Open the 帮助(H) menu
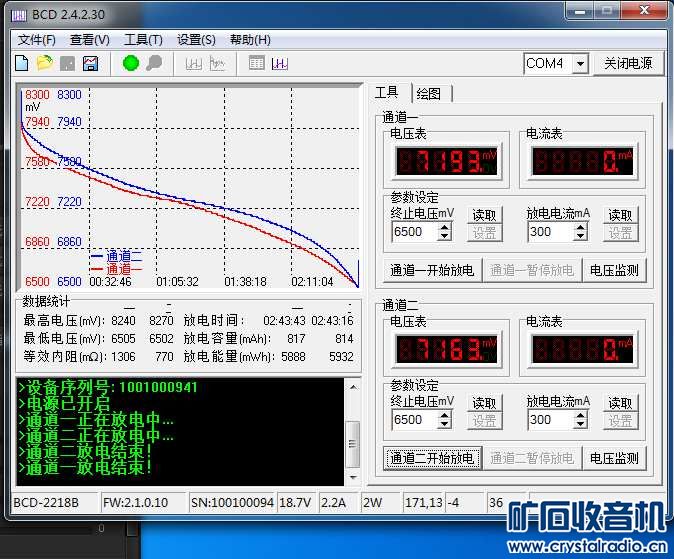Image resolution: width=674 pixels, height=559 pixels. 250,40
